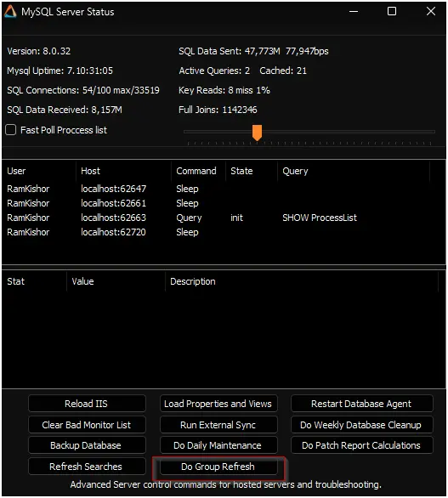Click the application logo icon in title bar
448x498 pixels.
coord(10,12)
